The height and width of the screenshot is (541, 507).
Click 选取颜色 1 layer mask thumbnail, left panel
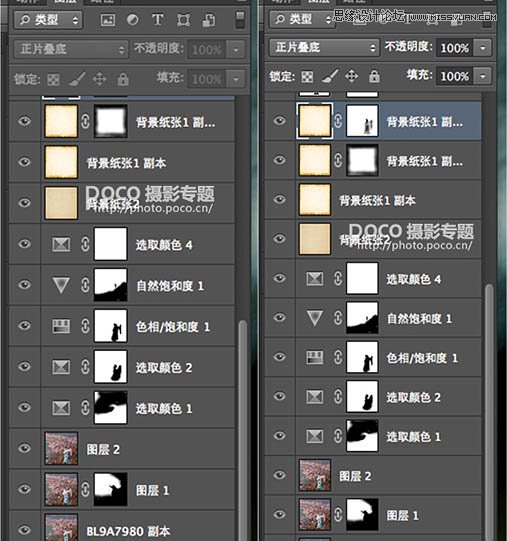pyautogui.click(x=111, y=407)
